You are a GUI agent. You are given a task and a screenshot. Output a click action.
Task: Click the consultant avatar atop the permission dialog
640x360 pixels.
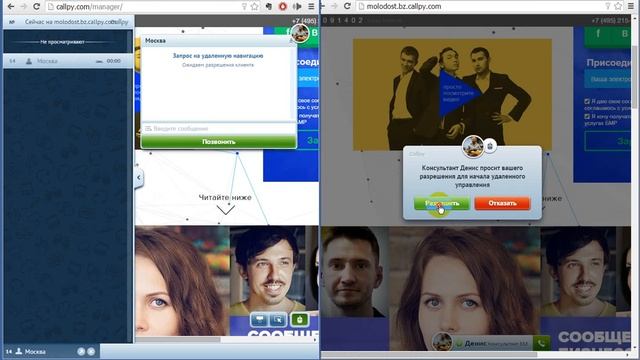[473, 146]
